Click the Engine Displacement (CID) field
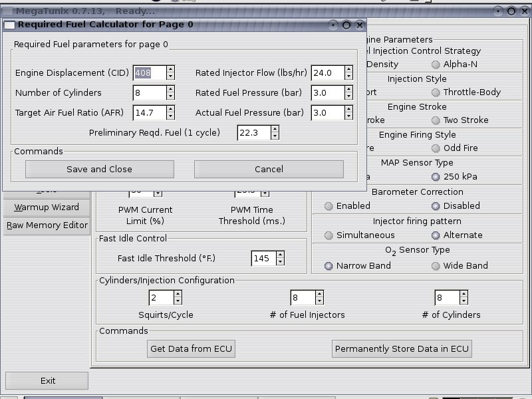Viewport: 532px width, 399px height. pyautogui.click(x=150, y=72)
